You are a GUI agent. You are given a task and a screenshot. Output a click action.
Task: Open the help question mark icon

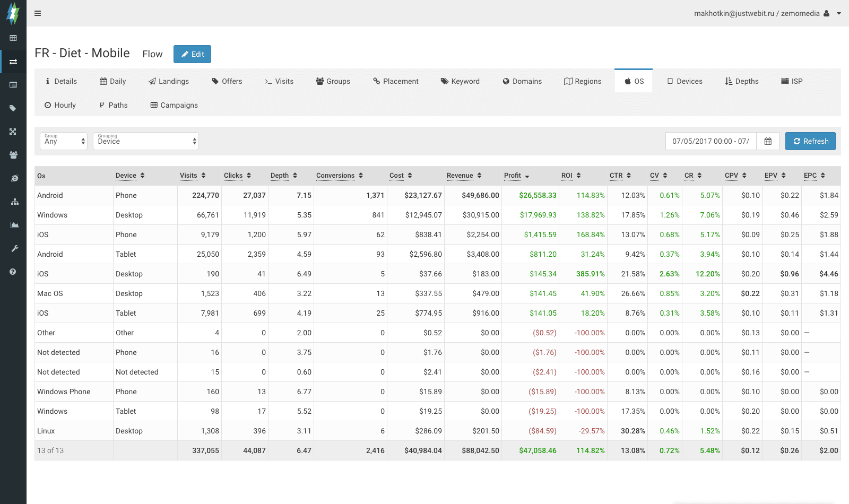13,272
